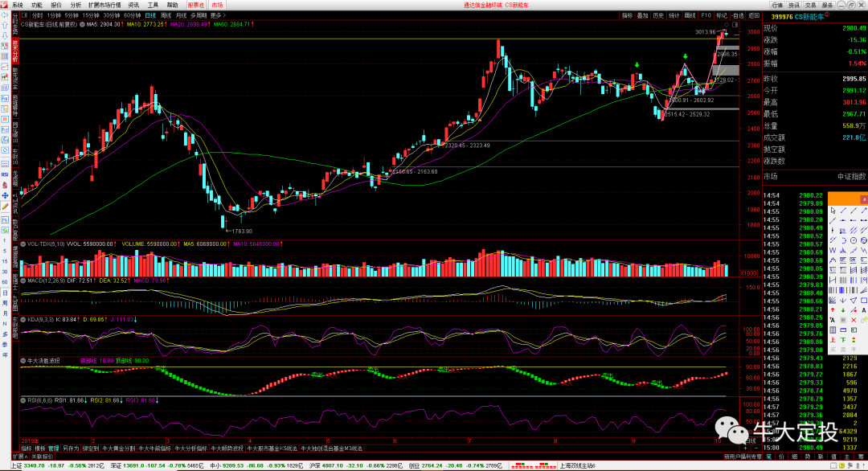
Task: Toggle the small panel icon left of 分时
Action: pos(24,15)
